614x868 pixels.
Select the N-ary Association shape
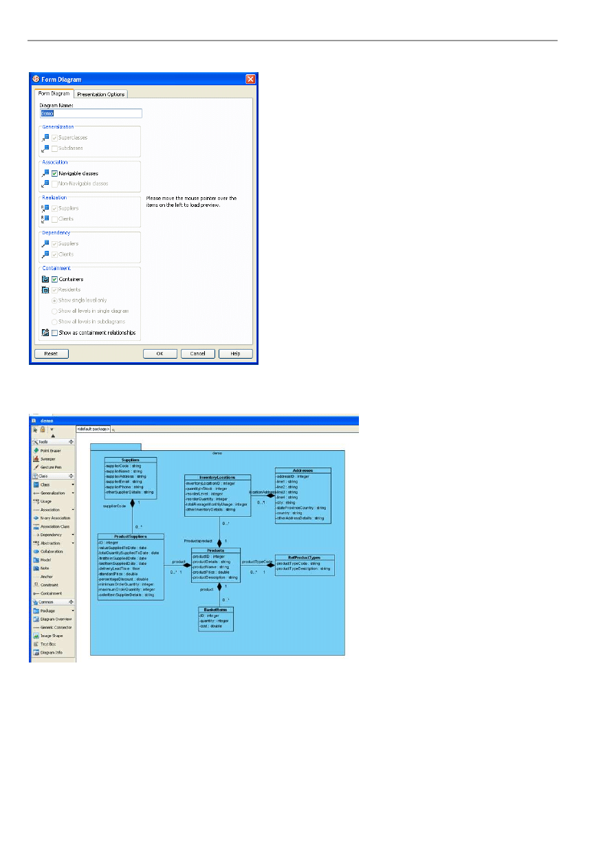54,518
